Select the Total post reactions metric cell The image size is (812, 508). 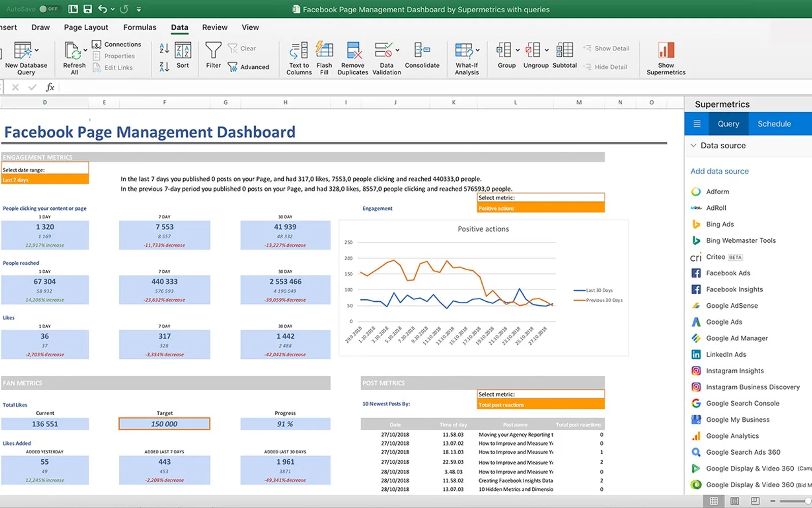click(x=541, y=405)
